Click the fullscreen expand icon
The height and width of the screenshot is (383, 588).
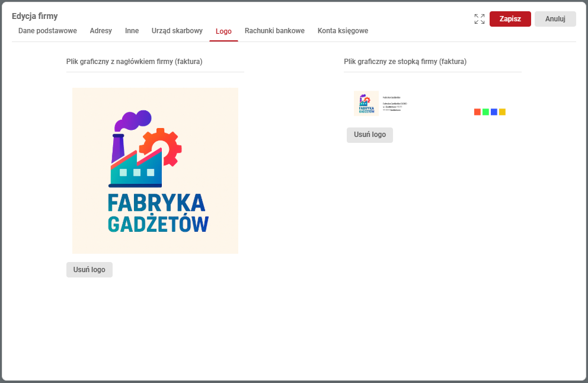pyautogui.click(x=480, y=18)
